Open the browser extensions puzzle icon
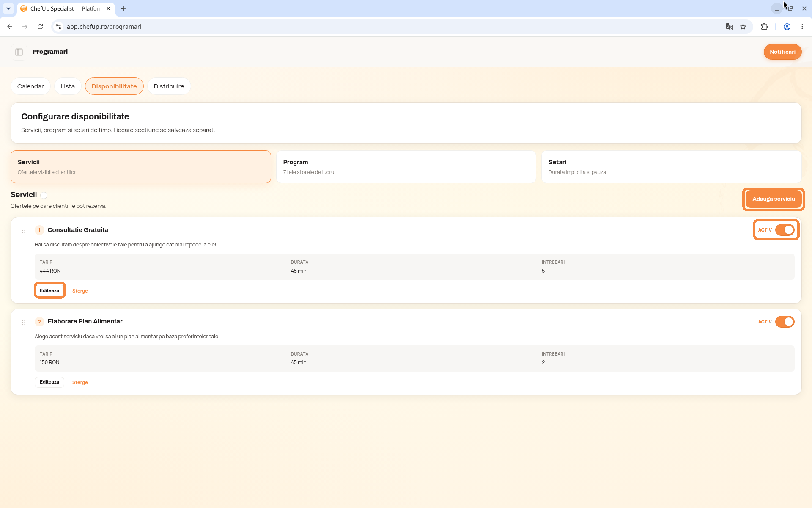Screen dimensions: 812x508 pyautogui.click(x=764, y=27)
